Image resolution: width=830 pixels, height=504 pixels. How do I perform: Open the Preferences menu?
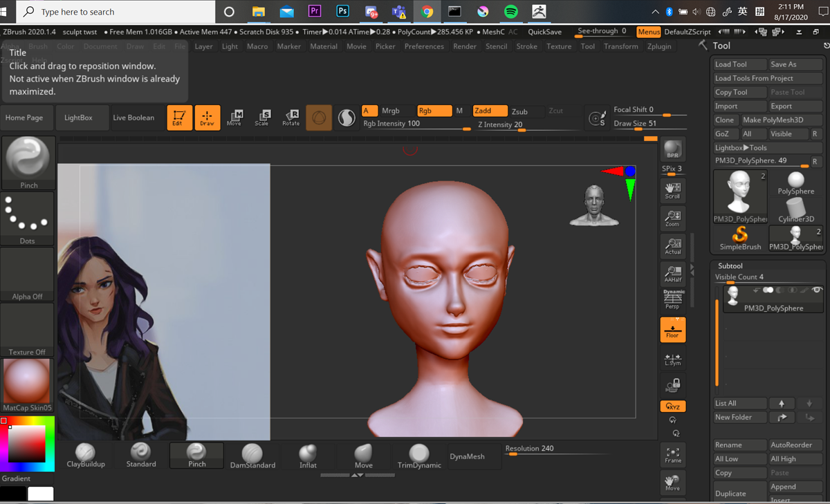424,46
